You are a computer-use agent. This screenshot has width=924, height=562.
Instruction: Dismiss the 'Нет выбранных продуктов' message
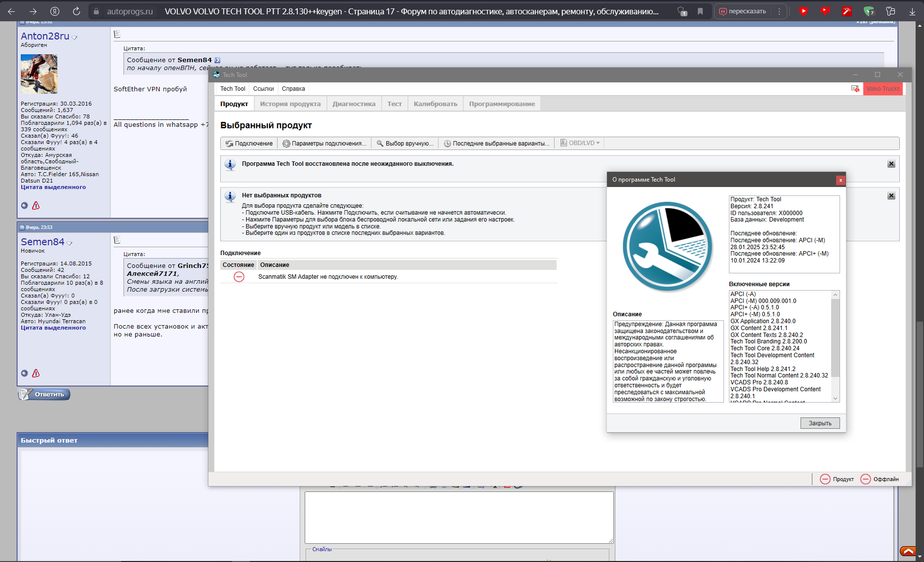click(x=891, y=196)
